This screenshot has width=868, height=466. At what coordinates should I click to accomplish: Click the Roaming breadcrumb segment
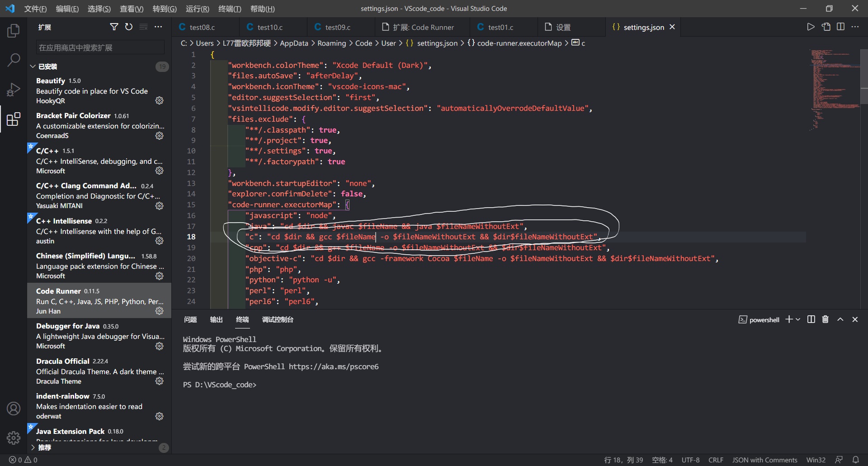point(331,43)
